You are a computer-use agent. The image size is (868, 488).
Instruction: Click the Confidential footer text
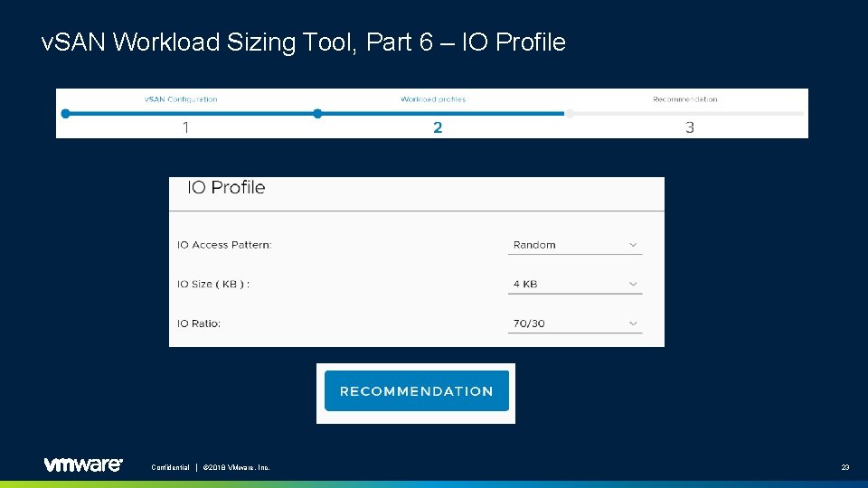pyautogui.click(x=171, y=467)
